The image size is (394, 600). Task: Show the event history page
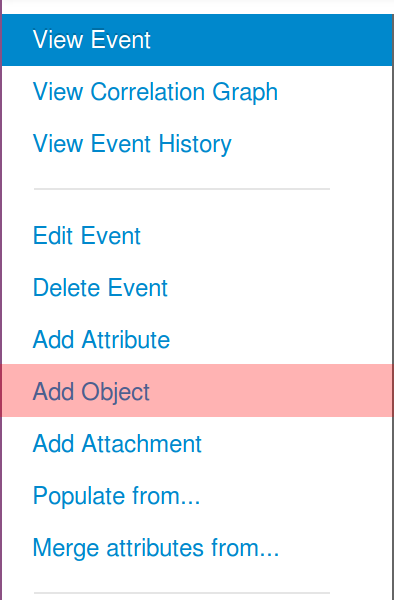point(197,144)
